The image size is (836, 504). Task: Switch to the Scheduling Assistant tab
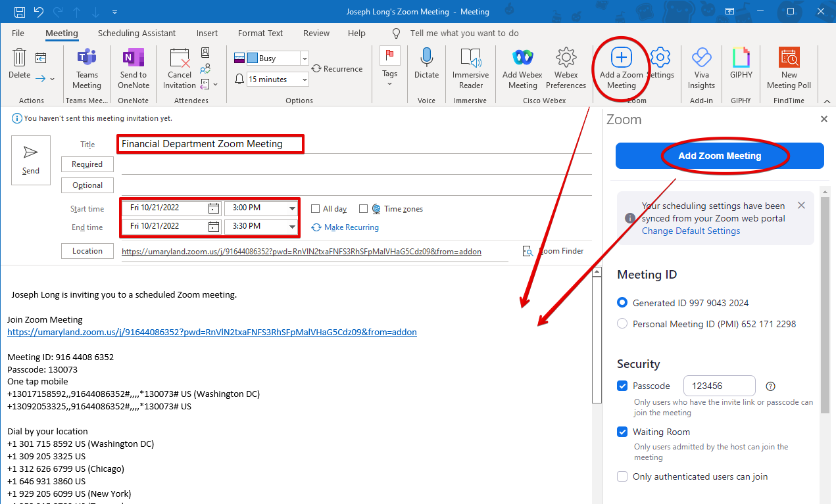point(137,34)
